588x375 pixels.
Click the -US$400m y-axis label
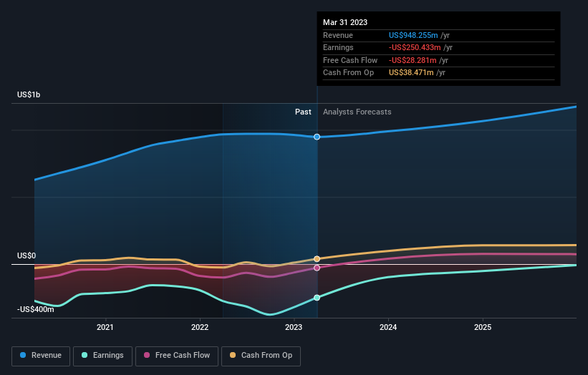tap(35, 309)
